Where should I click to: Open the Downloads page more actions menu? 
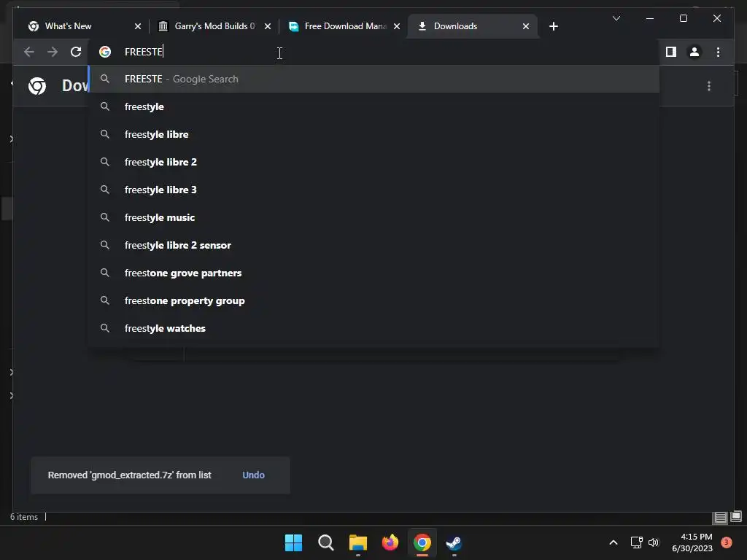(x=709, y=86)
